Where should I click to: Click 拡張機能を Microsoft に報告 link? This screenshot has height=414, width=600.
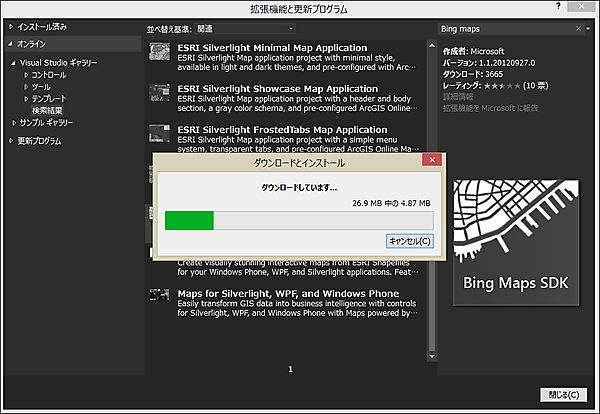point(490,108)
